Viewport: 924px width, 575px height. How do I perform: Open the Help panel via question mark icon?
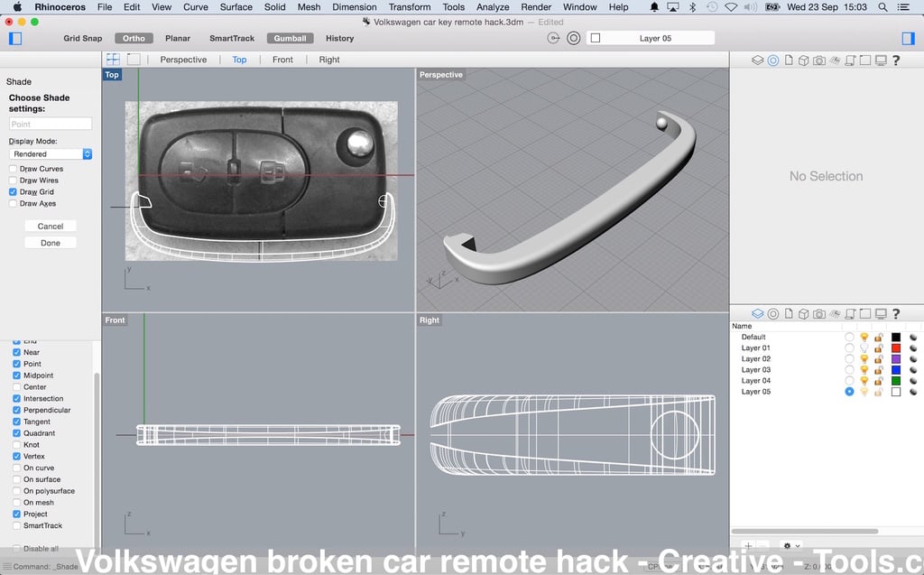896,60
